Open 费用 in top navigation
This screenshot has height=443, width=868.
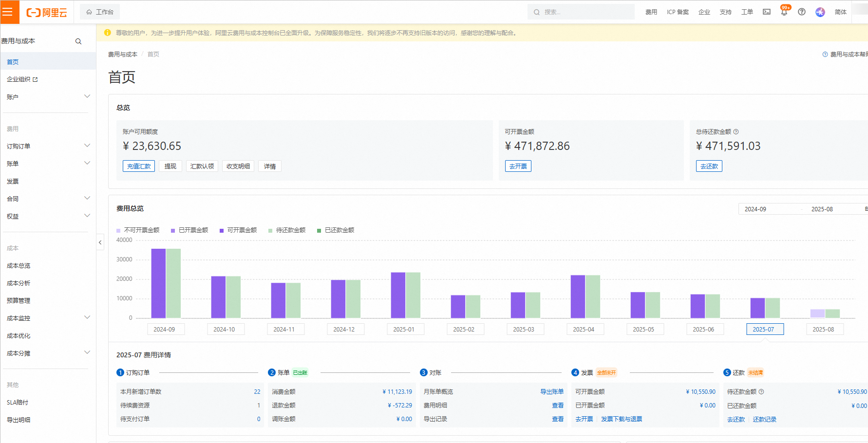pyautogui.click(x=651, y=12)
